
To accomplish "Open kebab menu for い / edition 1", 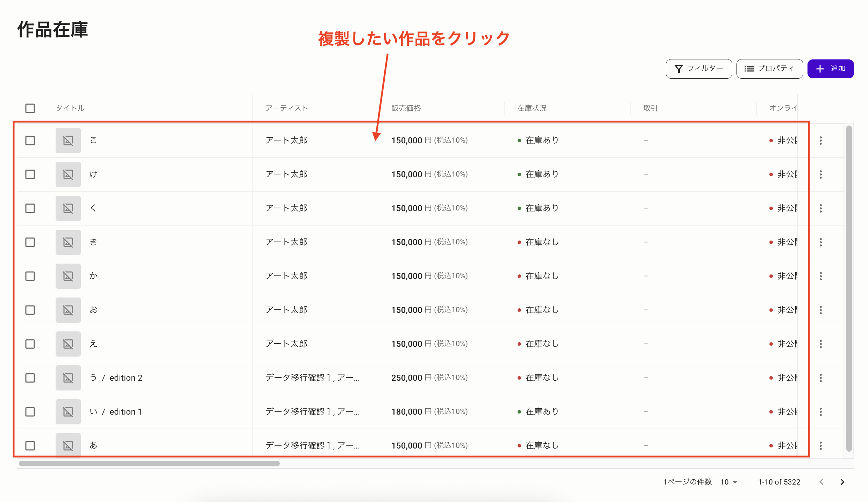I will [x=820, y=412].
